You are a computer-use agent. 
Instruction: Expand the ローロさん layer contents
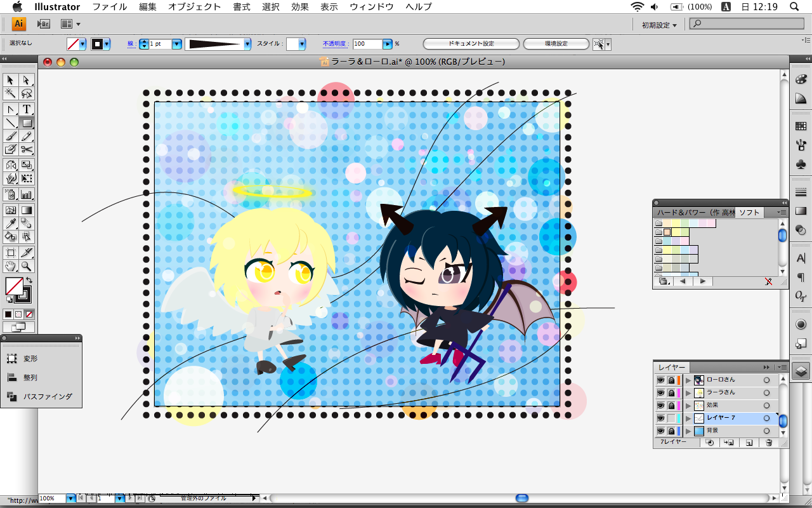coord(688,380)
